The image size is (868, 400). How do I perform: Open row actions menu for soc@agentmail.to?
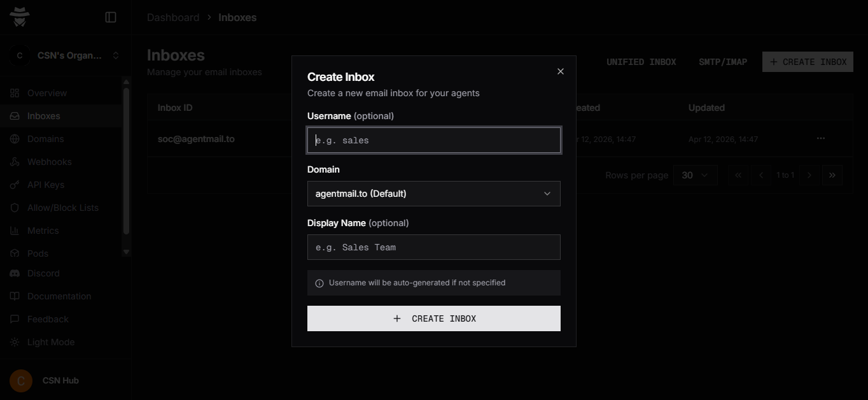tap(821, 138)
